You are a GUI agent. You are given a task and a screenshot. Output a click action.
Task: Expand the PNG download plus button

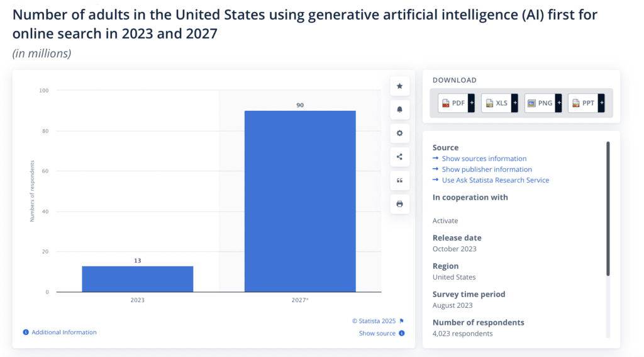coord(558,103)
